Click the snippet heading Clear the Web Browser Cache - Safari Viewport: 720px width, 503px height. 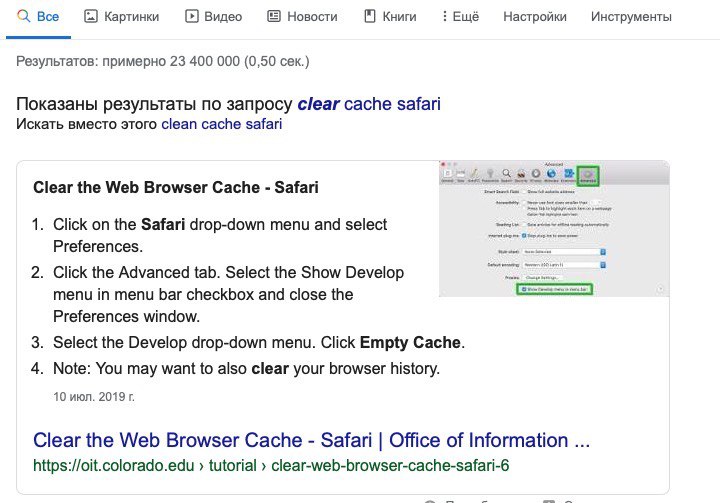pos(176,187)
